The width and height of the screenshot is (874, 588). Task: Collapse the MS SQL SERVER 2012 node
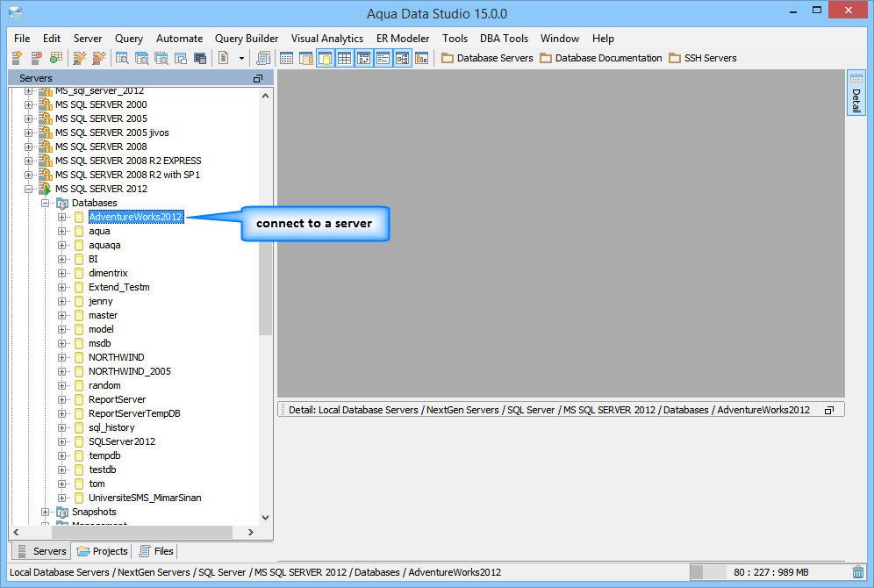(28, 189)
